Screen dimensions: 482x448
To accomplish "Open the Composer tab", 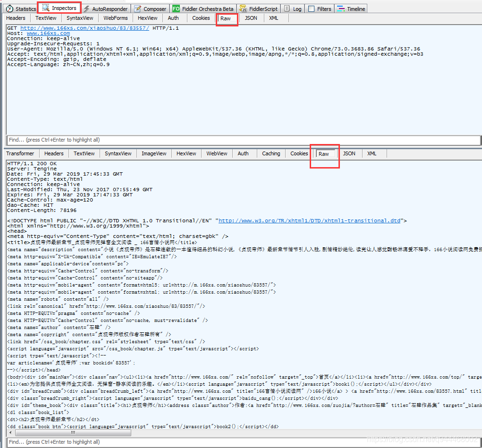I will click(x=151, y=9).
